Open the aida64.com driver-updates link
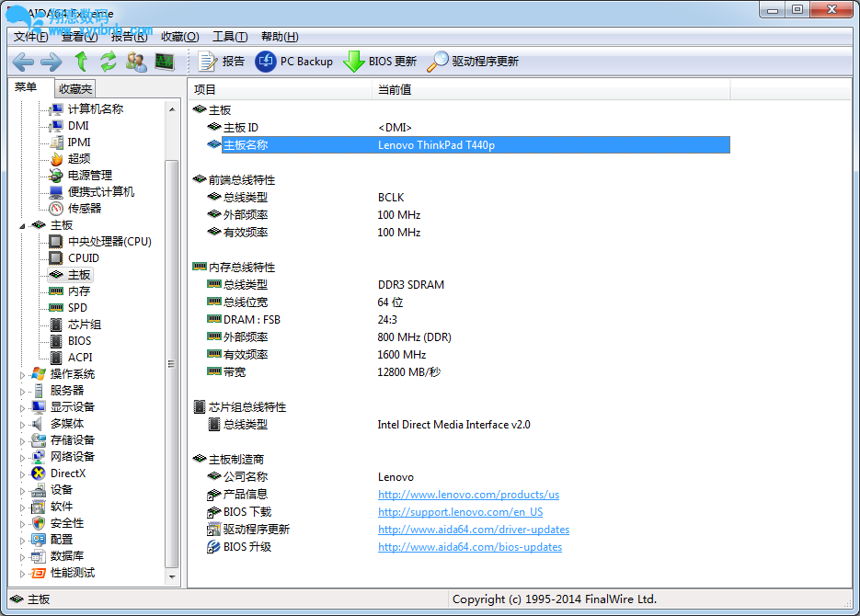This screenshot has height=616, width=860. (474, 530)
